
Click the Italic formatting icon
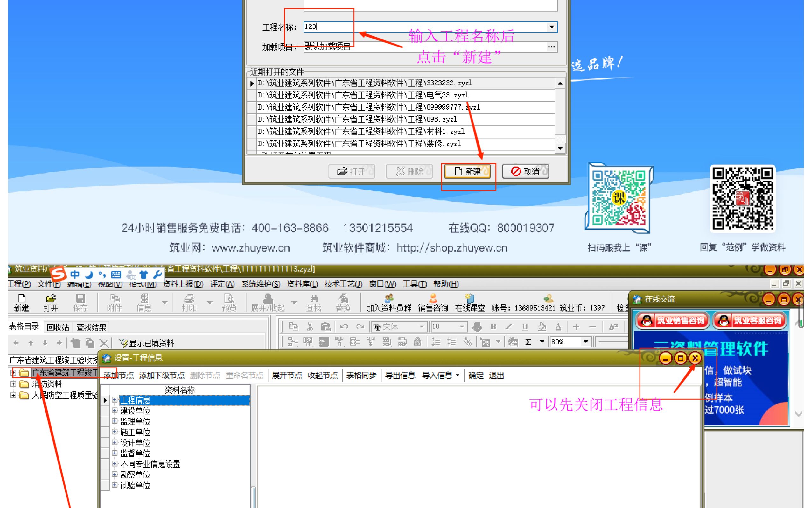click(509, 326)
